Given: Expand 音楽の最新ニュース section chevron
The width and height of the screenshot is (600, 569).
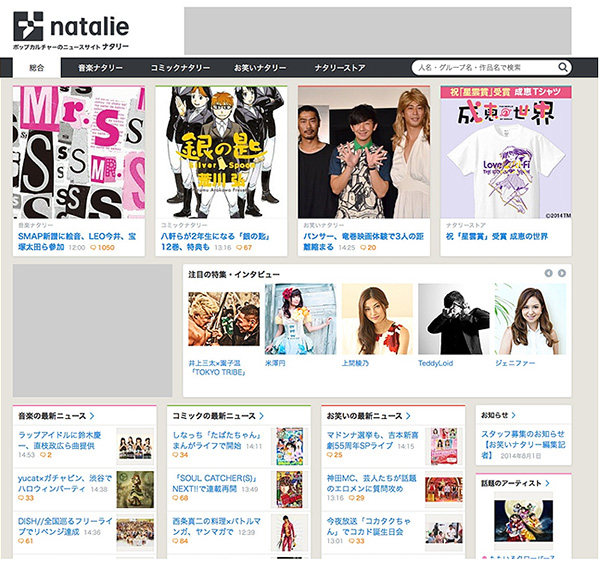Looking at the screenshot, I should (92, 416).
